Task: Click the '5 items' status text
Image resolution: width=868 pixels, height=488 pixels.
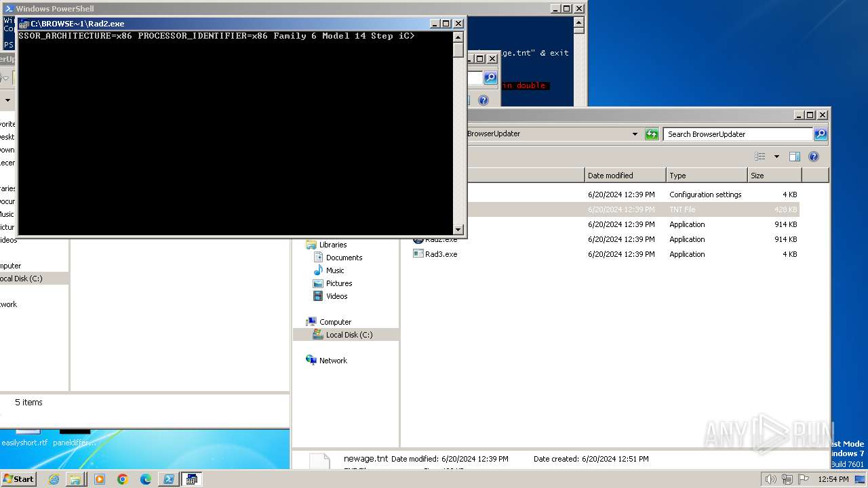Action: coord(28,403)
